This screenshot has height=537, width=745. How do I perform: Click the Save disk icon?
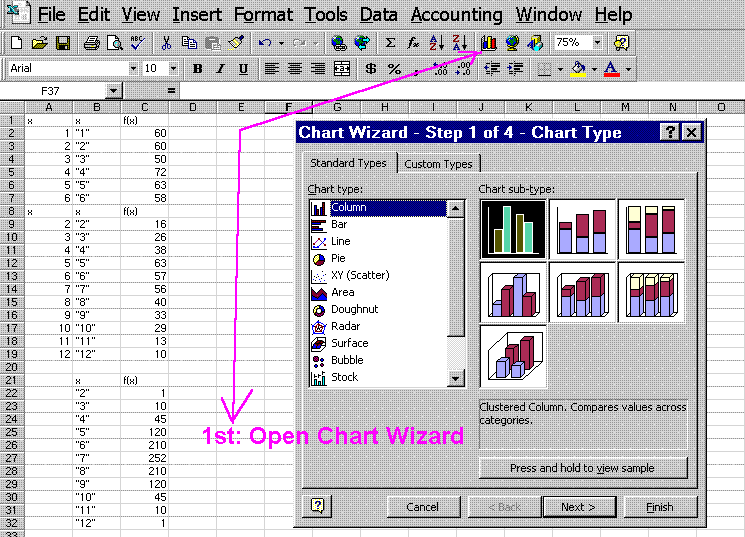(x=62, y=43)
